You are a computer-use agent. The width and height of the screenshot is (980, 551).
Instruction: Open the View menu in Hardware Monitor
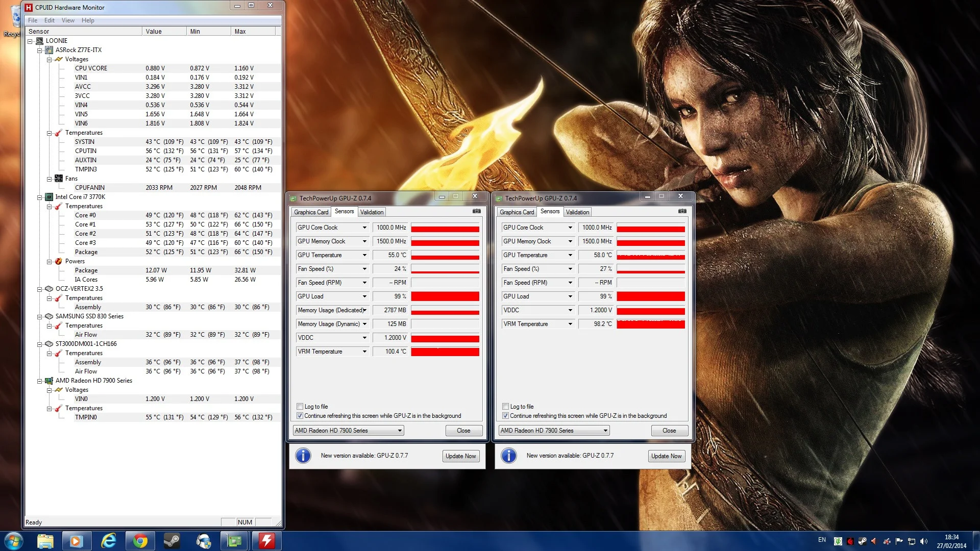tap(68, 20)
